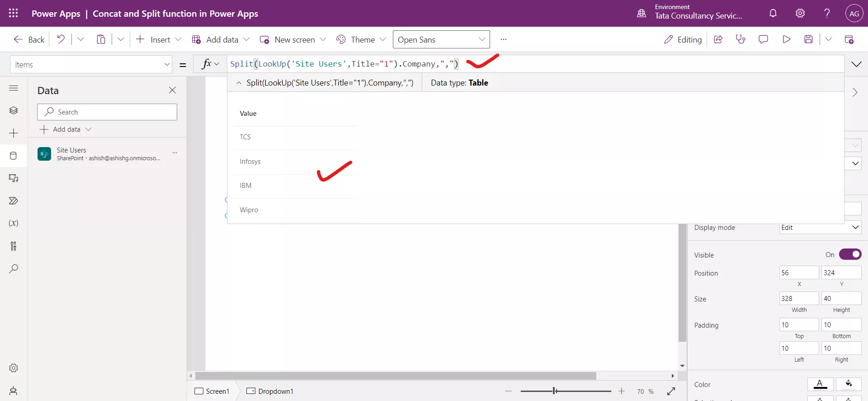
Task: Collapse properties pane chevron
Action: [855, 92]
